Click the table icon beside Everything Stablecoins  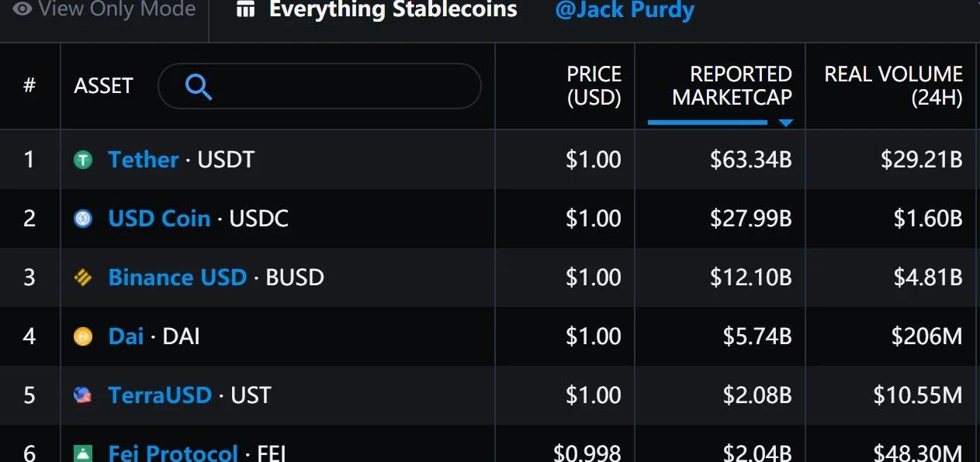pos(245,9)
